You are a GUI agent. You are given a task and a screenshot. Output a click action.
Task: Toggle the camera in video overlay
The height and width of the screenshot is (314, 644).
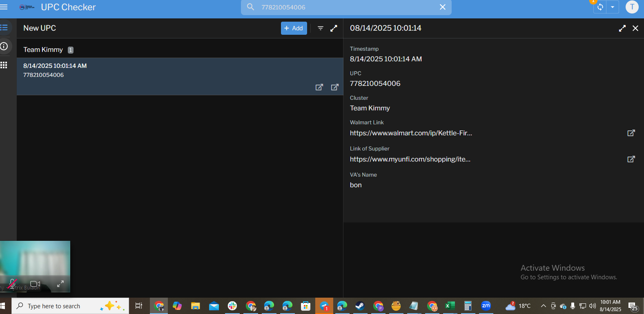35,284
